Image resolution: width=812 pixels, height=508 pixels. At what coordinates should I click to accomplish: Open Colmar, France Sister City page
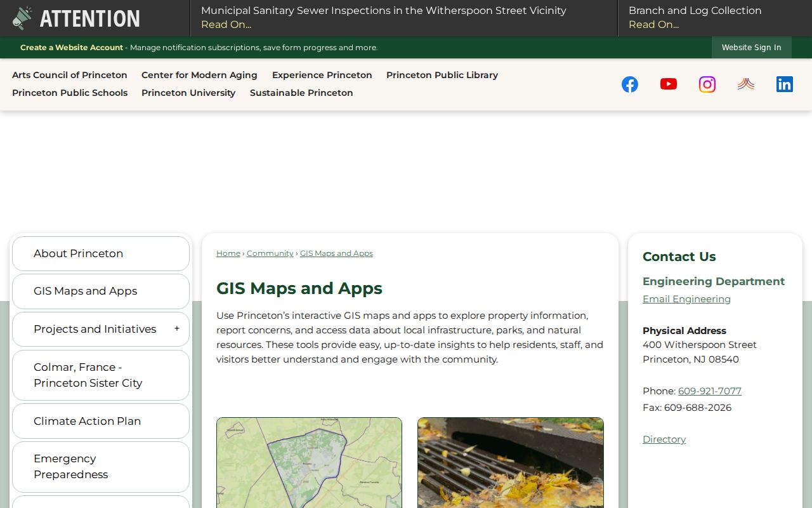point(101,375)
